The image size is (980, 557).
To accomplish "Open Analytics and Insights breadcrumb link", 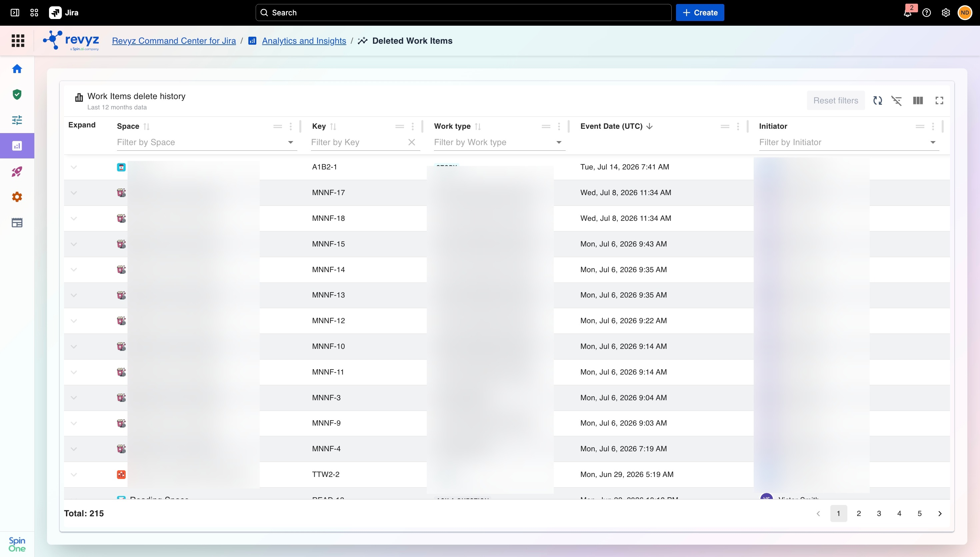I will pos(304,41).
